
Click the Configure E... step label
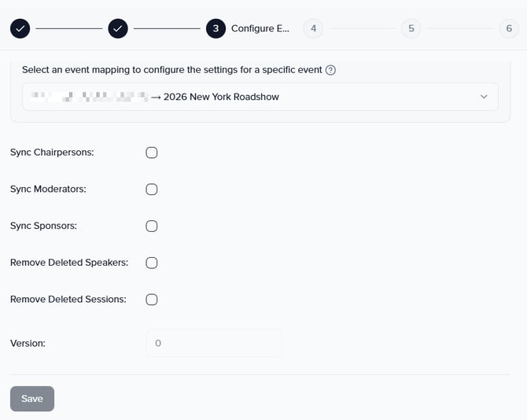[x=260, y=28]
